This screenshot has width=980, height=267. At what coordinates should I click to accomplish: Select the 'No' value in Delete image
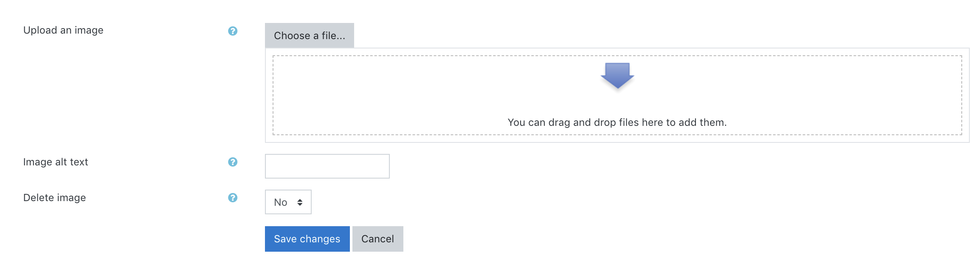(281, 202)
